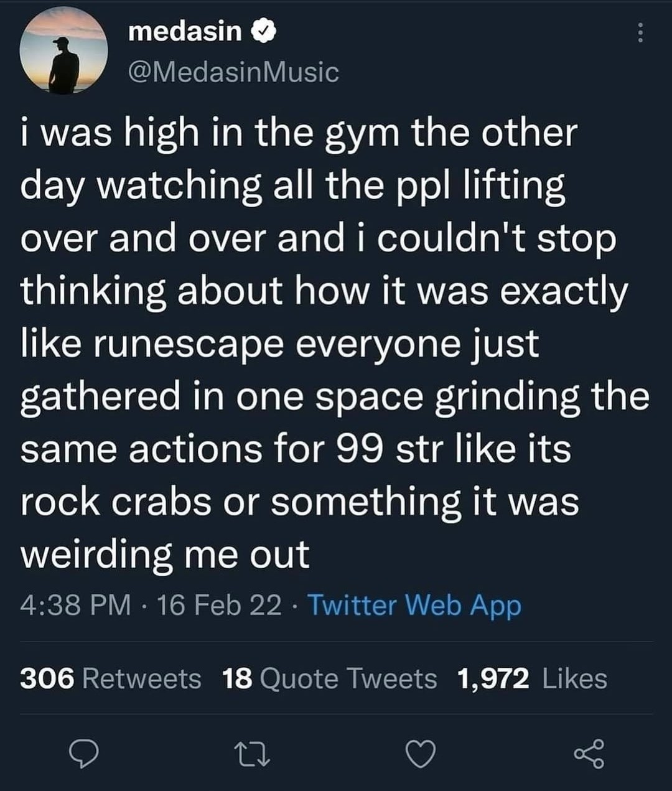Visit the @MedasinMusic handle

(233, 72)
